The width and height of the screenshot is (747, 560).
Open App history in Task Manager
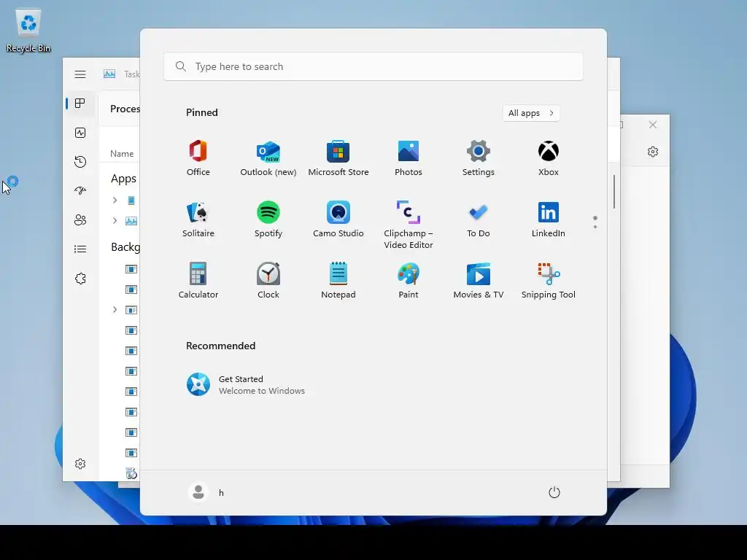pyautogui.click(x=80, y=162)
